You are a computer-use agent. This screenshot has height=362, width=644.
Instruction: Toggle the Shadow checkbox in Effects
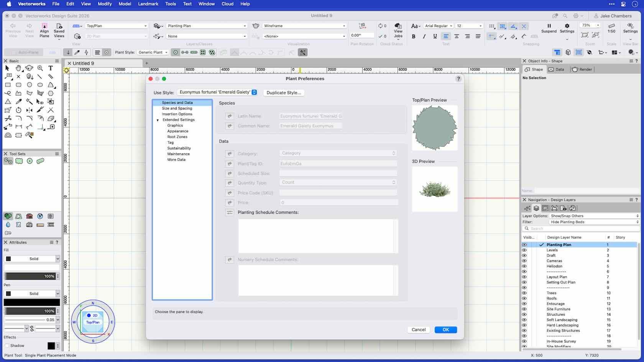coord(7,346)
